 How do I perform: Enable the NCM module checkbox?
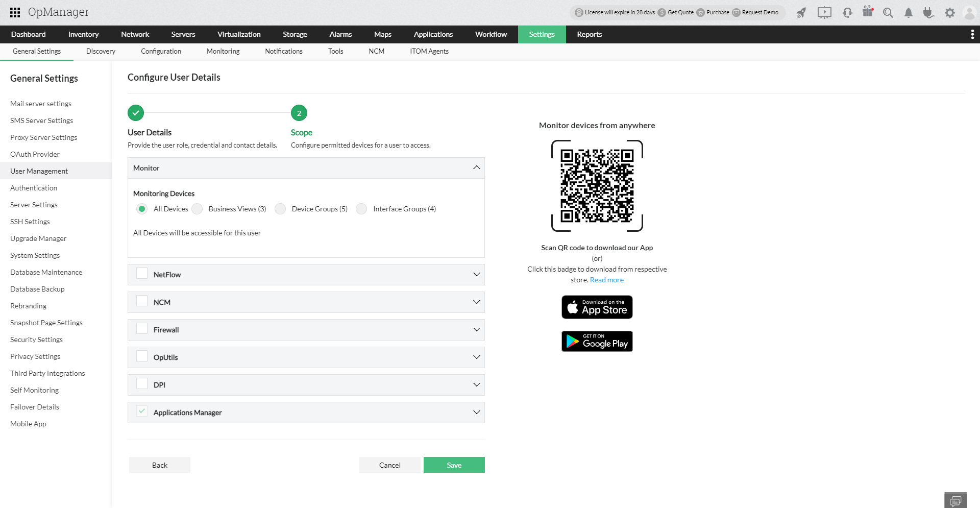142,301
